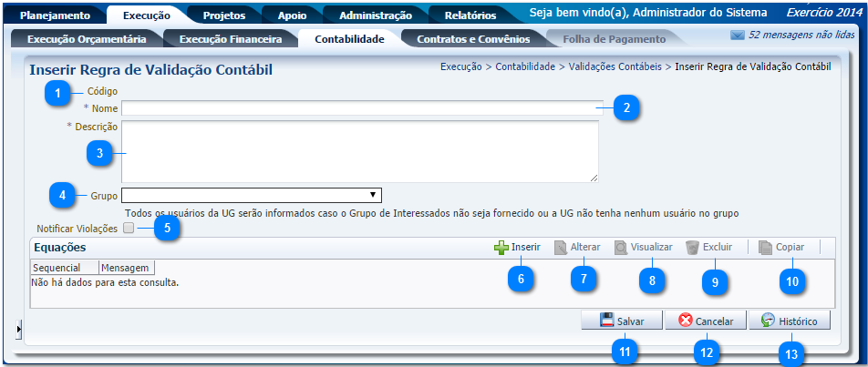Click the Excluir trash icon
This screenshot has height=367, width=868.
pyautogui.click(x=693, y=247)
